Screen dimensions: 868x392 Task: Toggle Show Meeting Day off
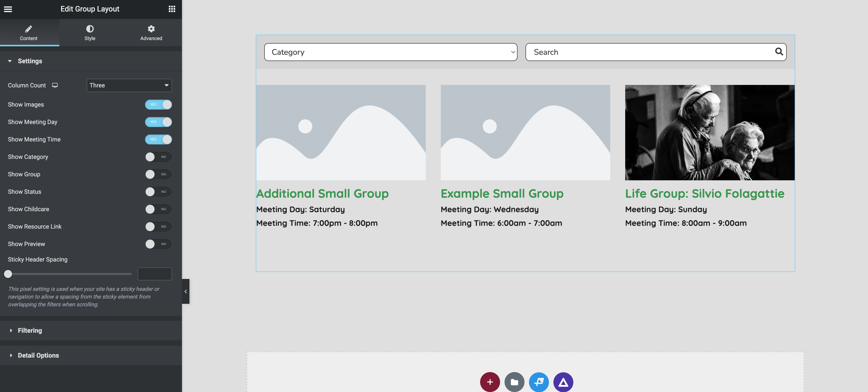tap(158, 122)
